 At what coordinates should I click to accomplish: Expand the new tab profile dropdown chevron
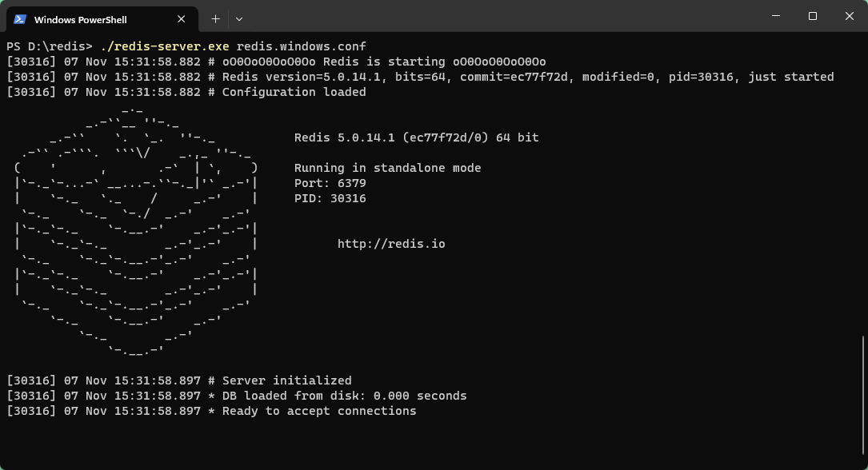[x=239, y=19]
